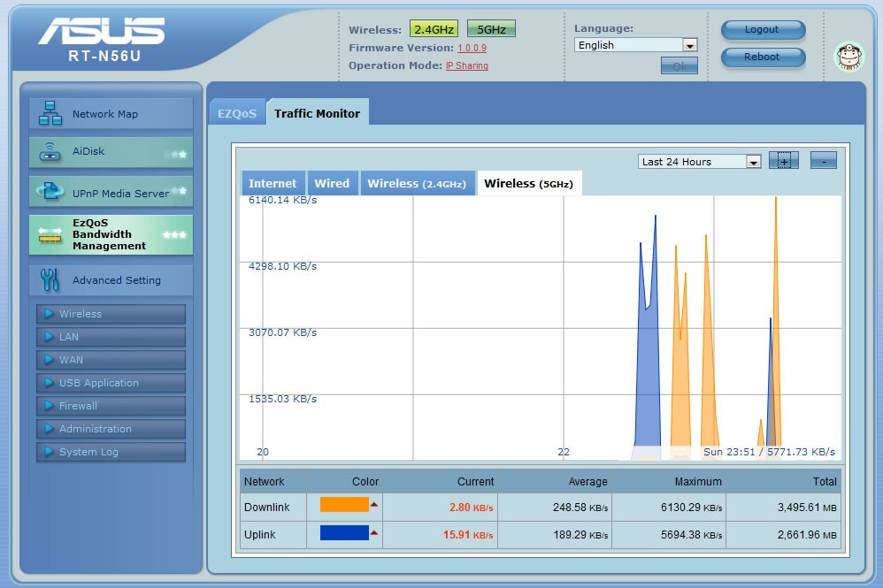This screenshot has height=588, width=883.
Task: Toggle the 2.4GHz wireless band
Action: click(x=434, y=28)
